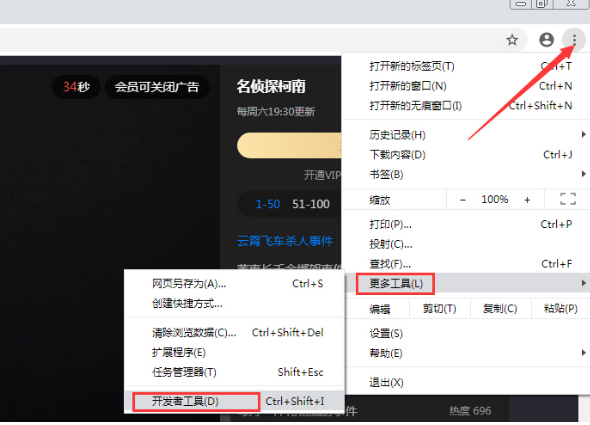Open episode link 云霄飞车杀人事件
Screen dimensions: 590x425
pos(285,241)
